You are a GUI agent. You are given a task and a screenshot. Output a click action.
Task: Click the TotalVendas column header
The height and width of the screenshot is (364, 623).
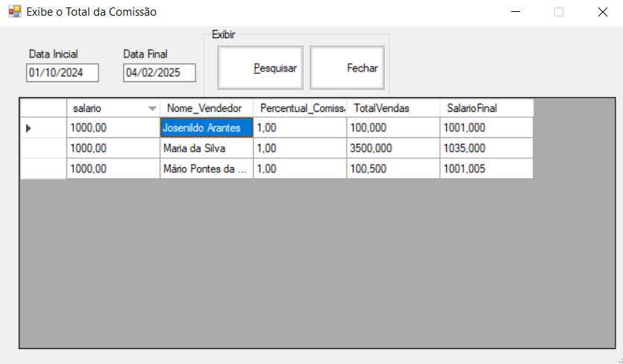392,108
